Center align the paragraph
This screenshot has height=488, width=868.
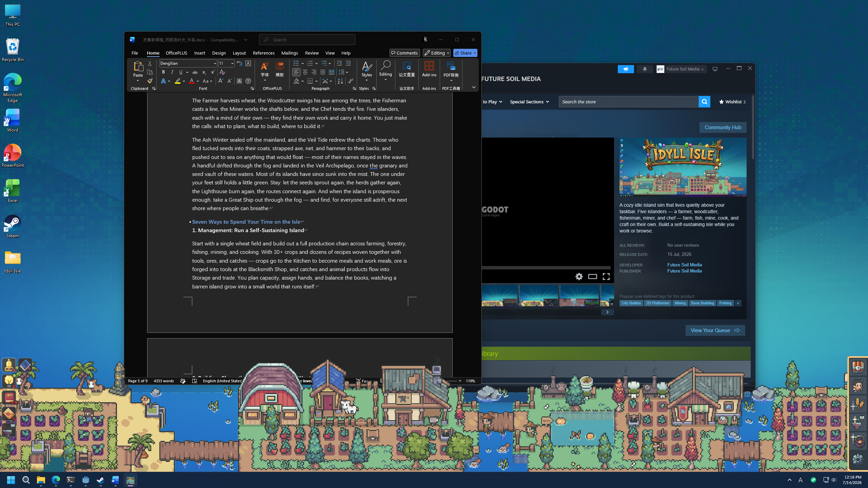point(305,72)
